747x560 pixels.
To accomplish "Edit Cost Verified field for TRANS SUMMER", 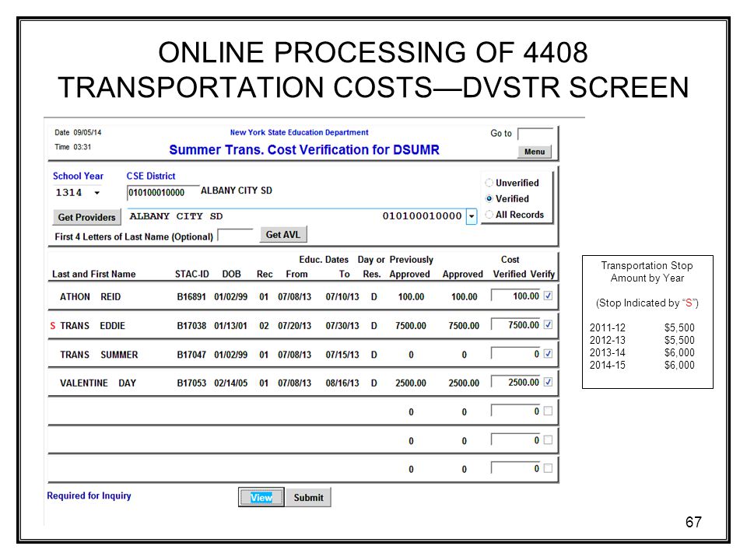I will [x=517, y=354].
